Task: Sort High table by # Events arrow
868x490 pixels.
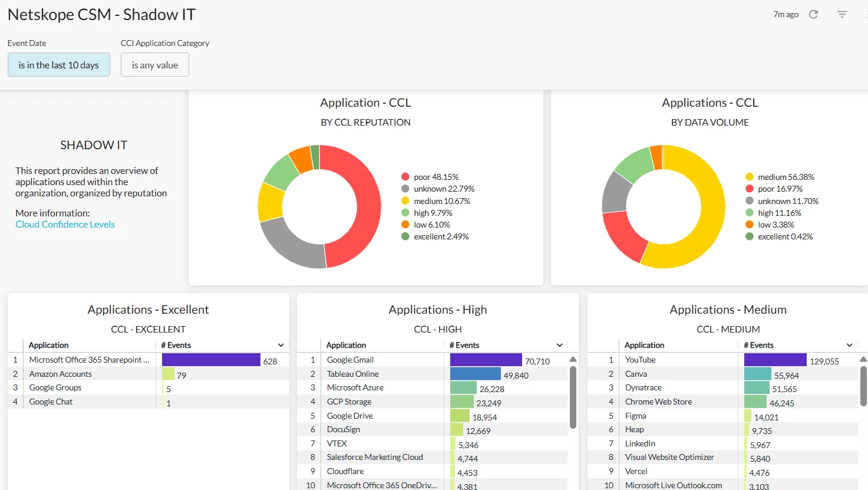Action: click(x=560, y=345)
